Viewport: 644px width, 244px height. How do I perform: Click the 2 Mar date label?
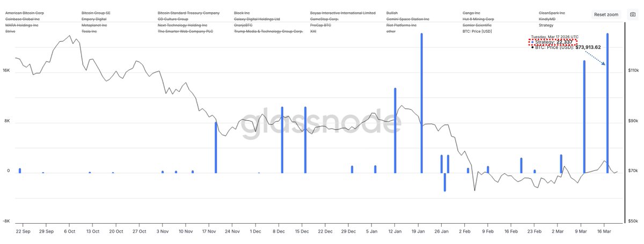(x=558, y=232)
